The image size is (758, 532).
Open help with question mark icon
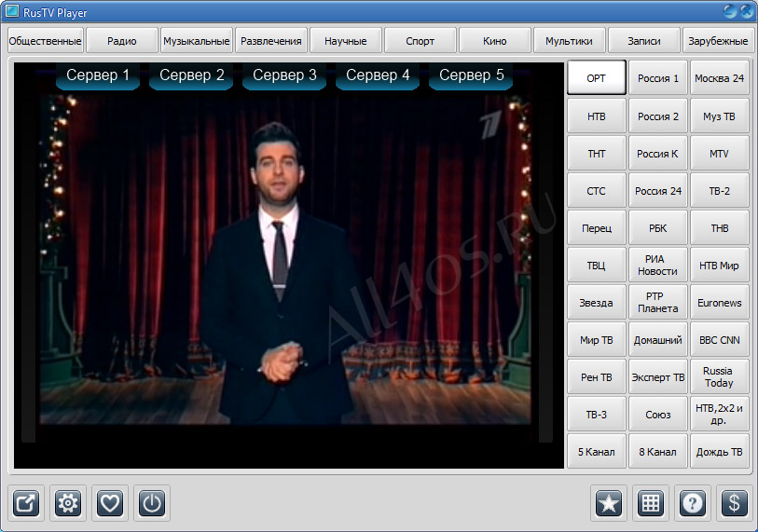click(x=692, y=503)
